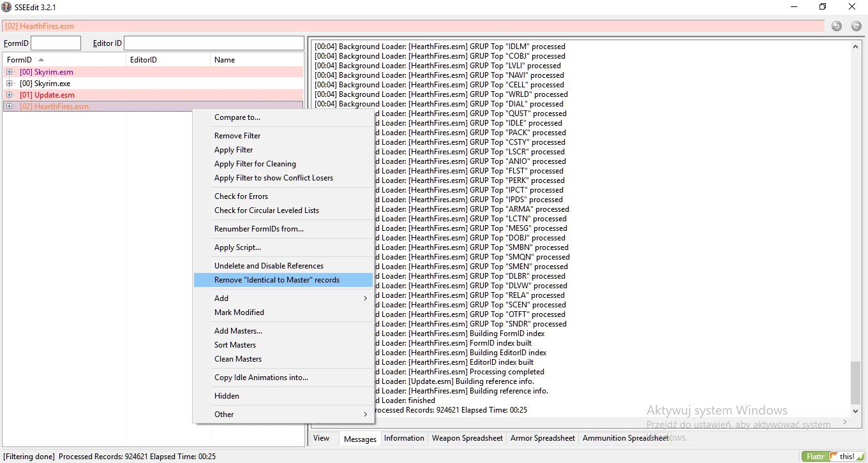
Task: Open the Add submenu
Action: pos(283,298)
